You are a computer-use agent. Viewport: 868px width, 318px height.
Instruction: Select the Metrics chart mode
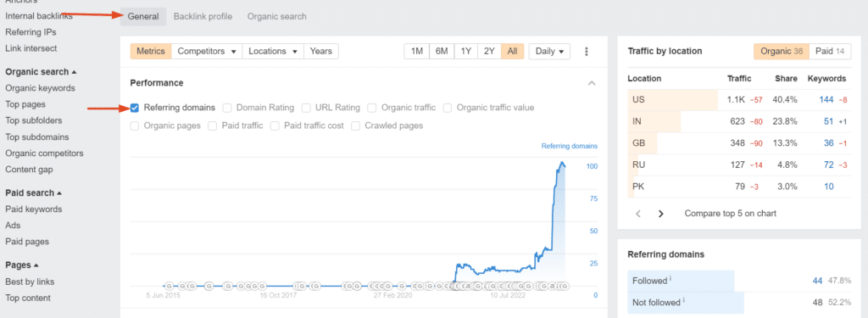(x=151, y=52)
